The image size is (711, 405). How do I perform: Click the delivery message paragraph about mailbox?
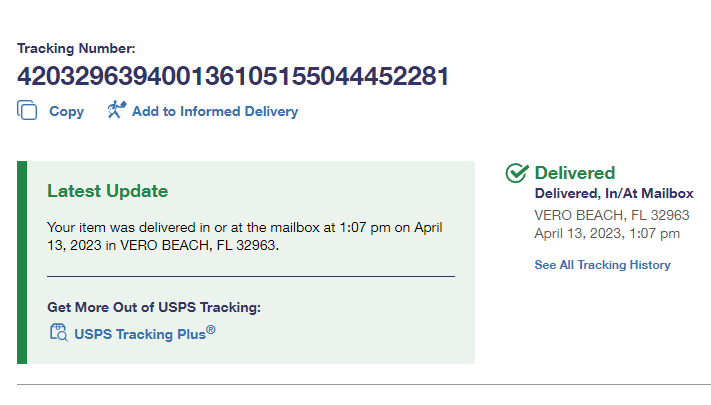(x=245, y=236)
